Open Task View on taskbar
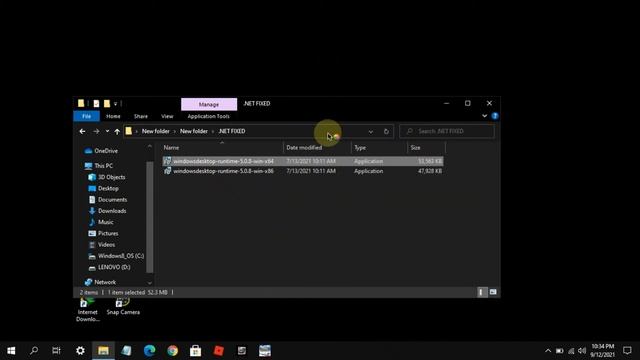Image resolution: width=640 pixels, height=360 pixels. click(x=56, y=351)
